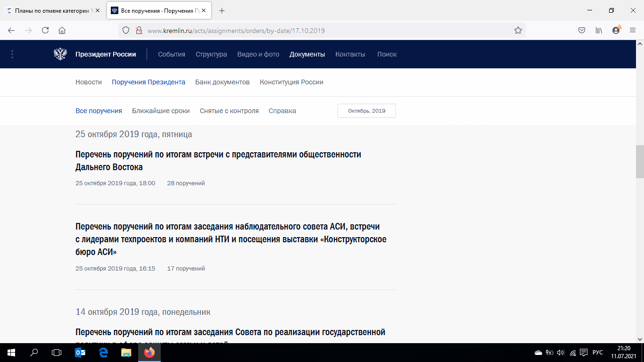Open the Pocket save icon
The height and width of the screenshot is (362, 644).
click(x=582, y=30)
